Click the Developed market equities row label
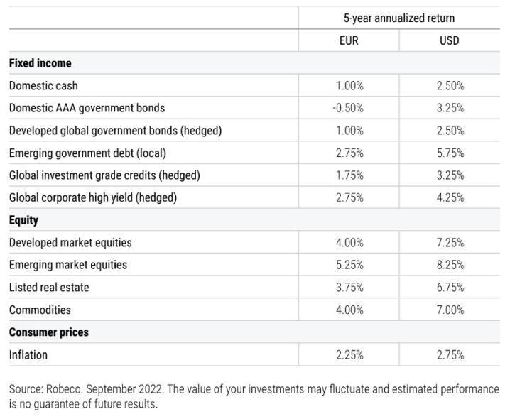This screenshot has height=419, width=532. [70, 243]
